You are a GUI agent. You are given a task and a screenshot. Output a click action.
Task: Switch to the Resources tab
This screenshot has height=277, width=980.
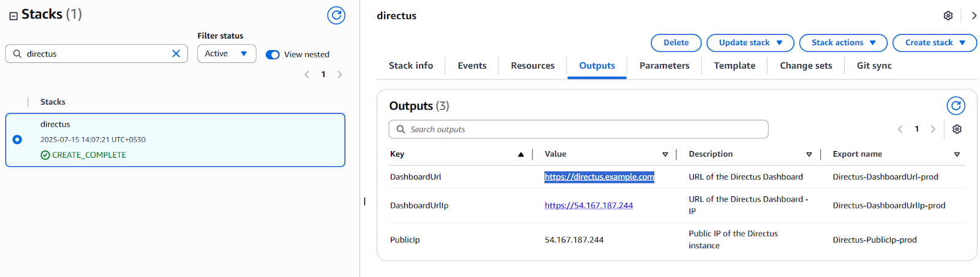(x=533, y=65)
